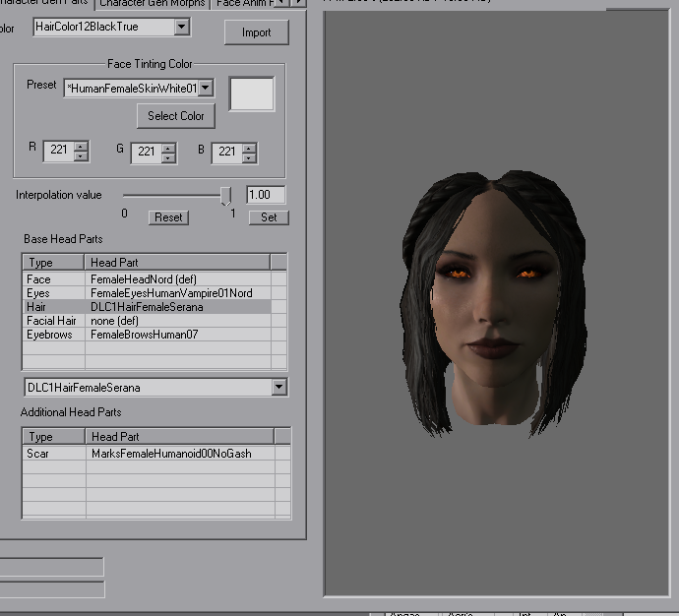Click the Character Gen Parts tab
This screenshot has height=616, width=679.
pyautogui.click(x=45, y=4)
